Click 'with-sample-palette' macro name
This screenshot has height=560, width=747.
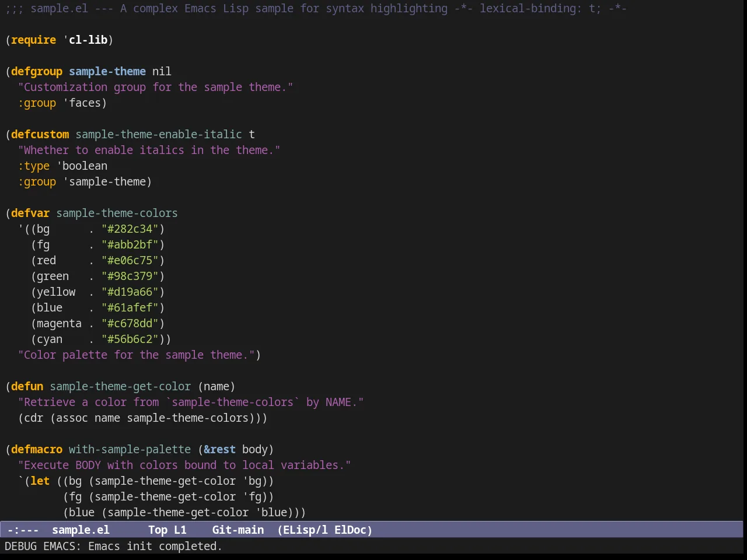tap(130, 449)
